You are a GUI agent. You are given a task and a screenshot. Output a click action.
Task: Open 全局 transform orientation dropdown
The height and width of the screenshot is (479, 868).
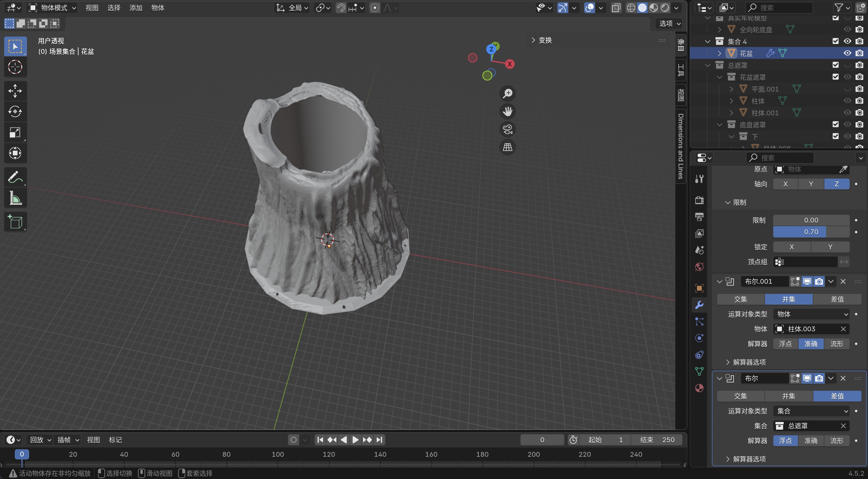click(292, 8)
